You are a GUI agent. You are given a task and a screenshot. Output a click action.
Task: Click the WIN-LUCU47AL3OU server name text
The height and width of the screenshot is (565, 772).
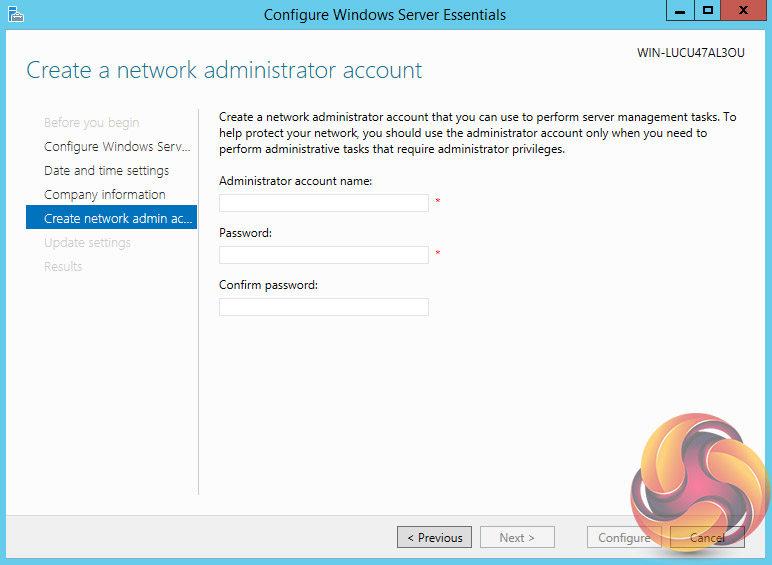[690, 53]
